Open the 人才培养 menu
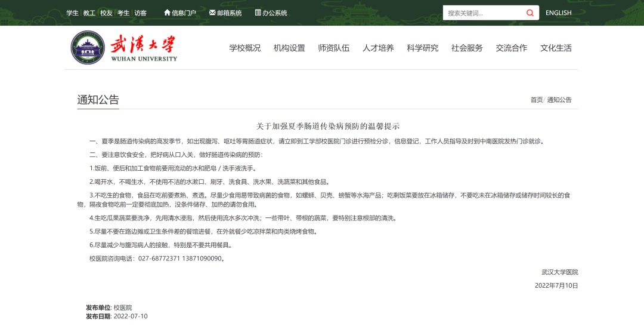Image resolution: width=644 pixels, height=335 pixels. (x=378, y=48)
